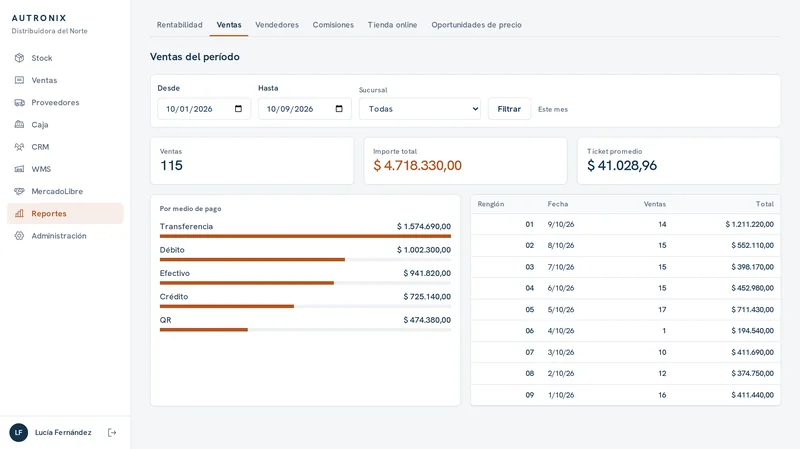Open the Caja register icon
This screenshot has height=449, width=800.
pos(19,124)
